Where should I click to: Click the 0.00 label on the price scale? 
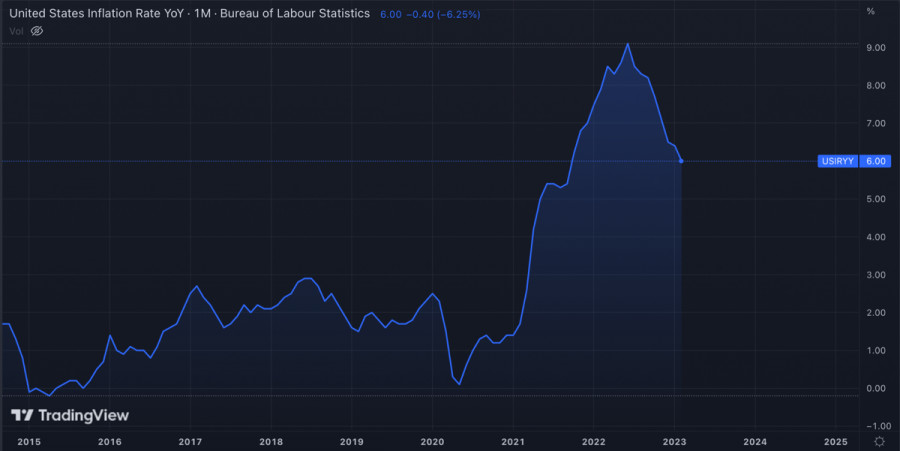pyautogui.click(x=876, y=388)
